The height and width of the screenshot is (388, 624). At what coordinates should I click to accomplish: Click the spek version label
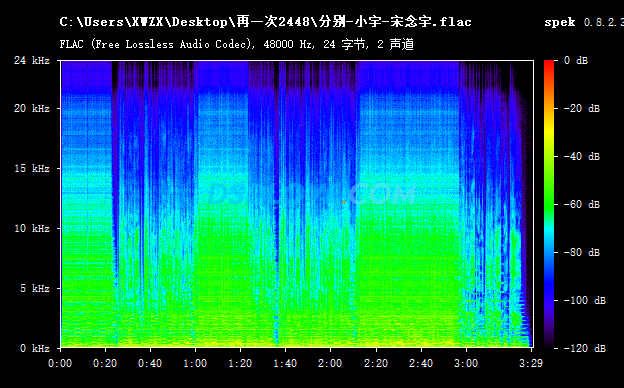point(584,22)
